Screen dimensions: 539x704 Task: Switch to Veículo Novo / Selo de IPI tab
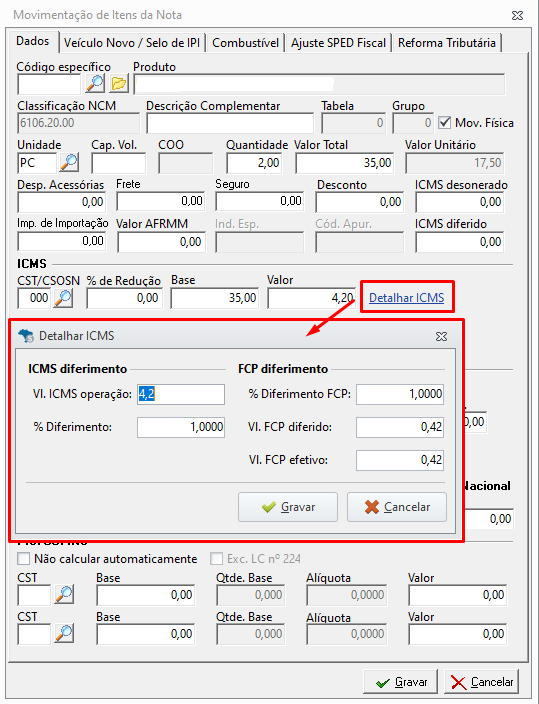point(132,43)
